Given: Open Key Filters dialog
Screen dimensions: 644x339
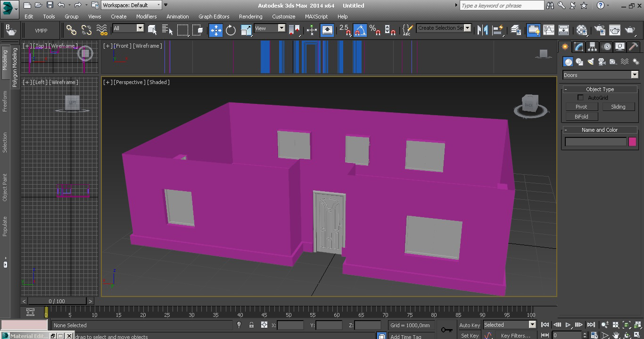Looking at the screenshot, I should [516, 335].
